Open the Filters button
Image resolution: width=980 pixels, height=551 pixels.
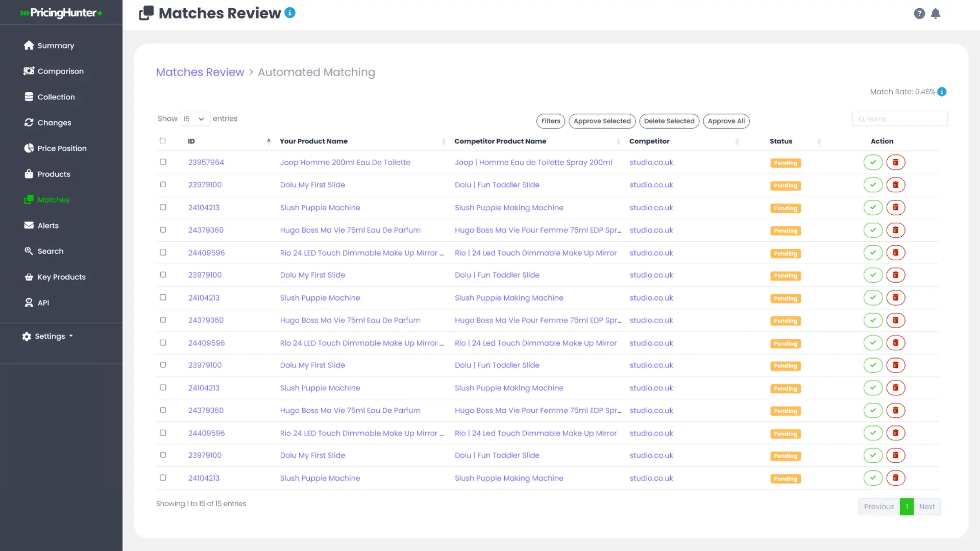pos(550,121)
